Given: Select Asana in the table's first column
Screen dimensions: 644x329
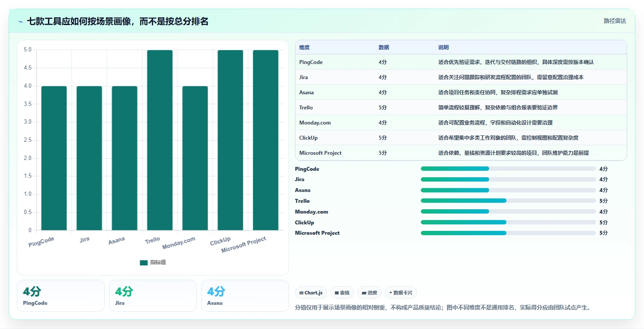Looking at the screenshot, I should click(307, 93).
